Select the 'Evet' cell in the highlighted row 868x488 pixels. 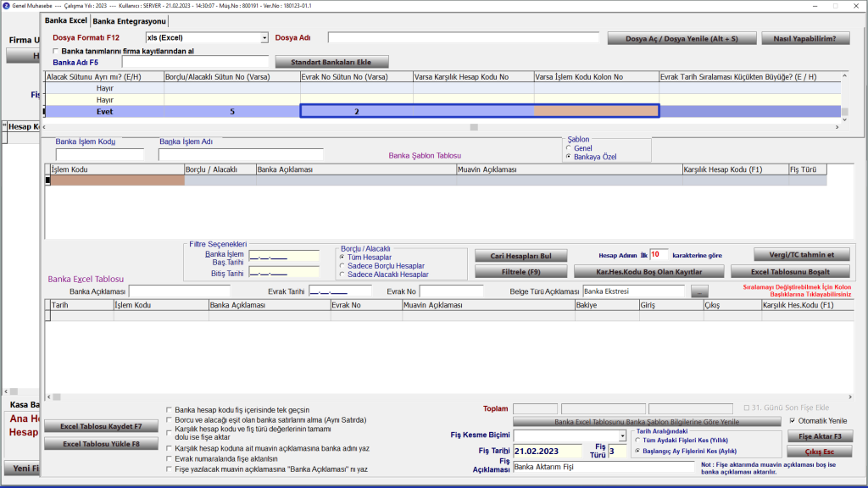click(x=104, y=112)
